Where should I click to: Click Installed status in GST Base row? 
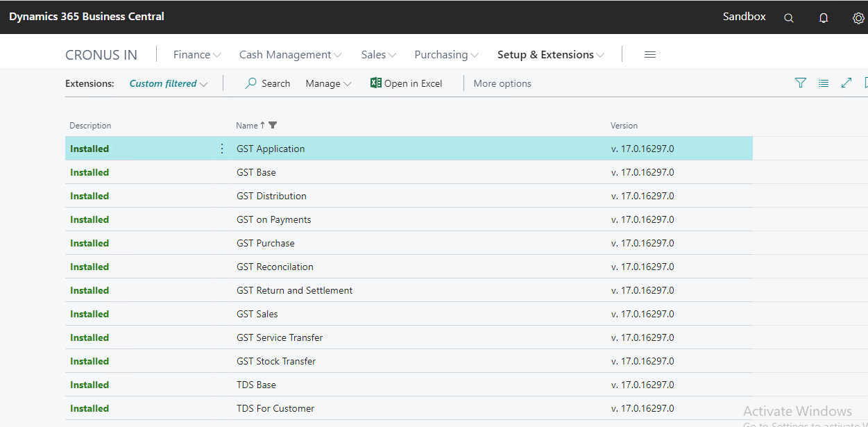tap(90, 172)
